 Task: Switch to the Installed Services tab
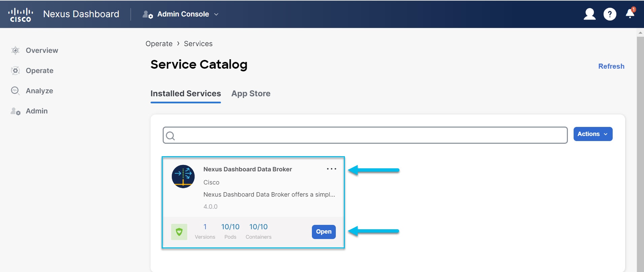[x=186, y=94]
